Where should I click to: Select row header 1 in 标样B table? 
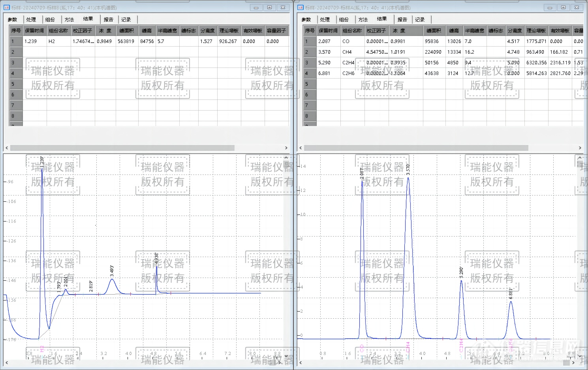tap(16, 41)
